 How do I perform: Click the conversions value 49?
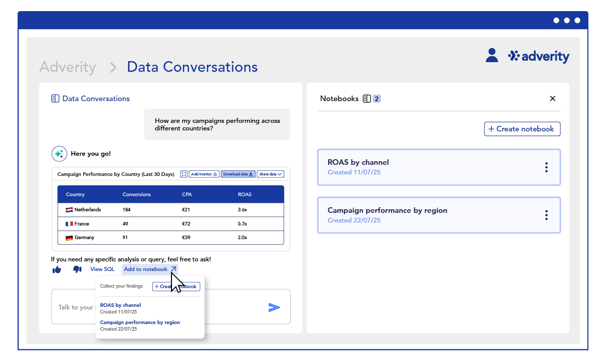point(125,223)
